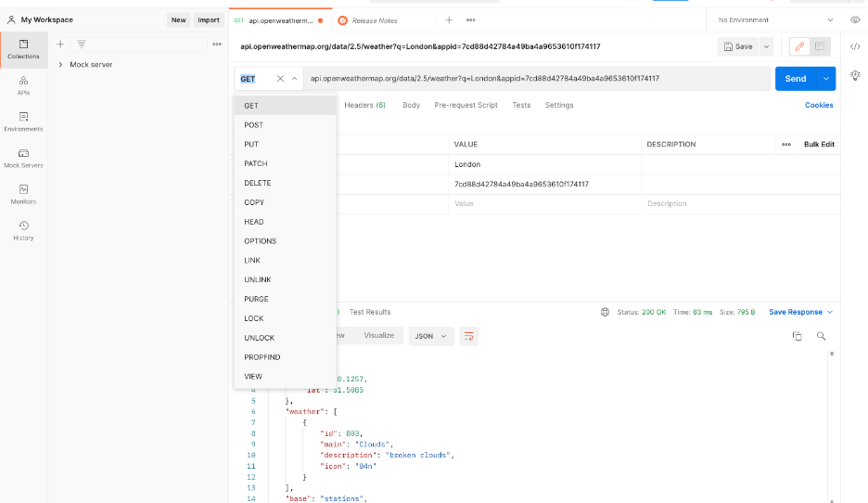Copy response body with copy icon

pyautogui.click(x=798, y=336)
